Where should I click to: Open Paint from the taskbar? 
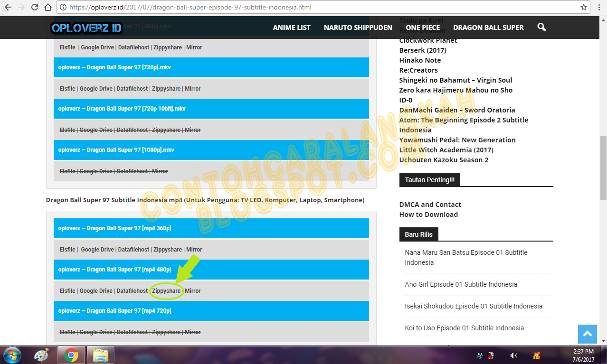tap(42, 355)
